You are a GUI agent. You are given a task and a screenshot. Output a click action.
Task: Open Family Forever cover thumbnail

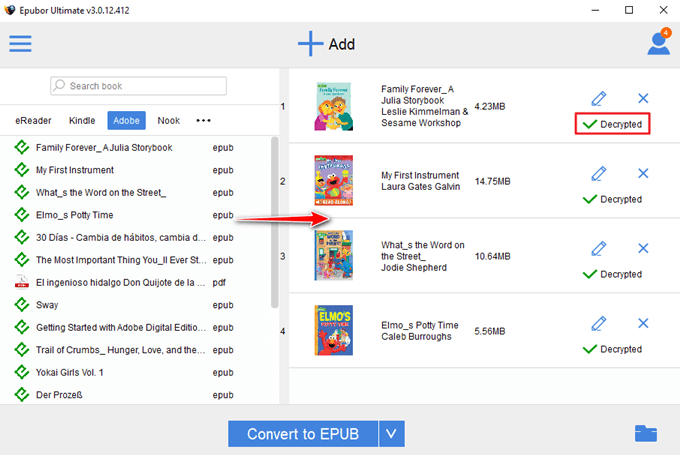(x=333, y=106)
